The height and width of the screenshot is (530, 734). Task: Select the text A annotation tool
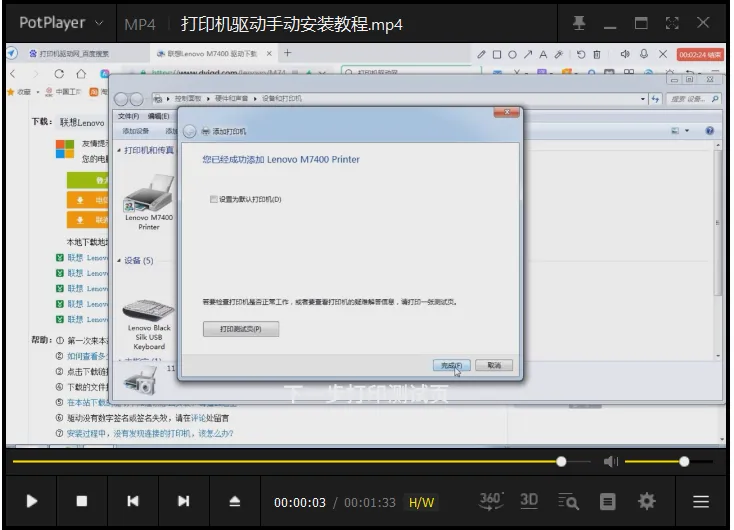(543, 54)
